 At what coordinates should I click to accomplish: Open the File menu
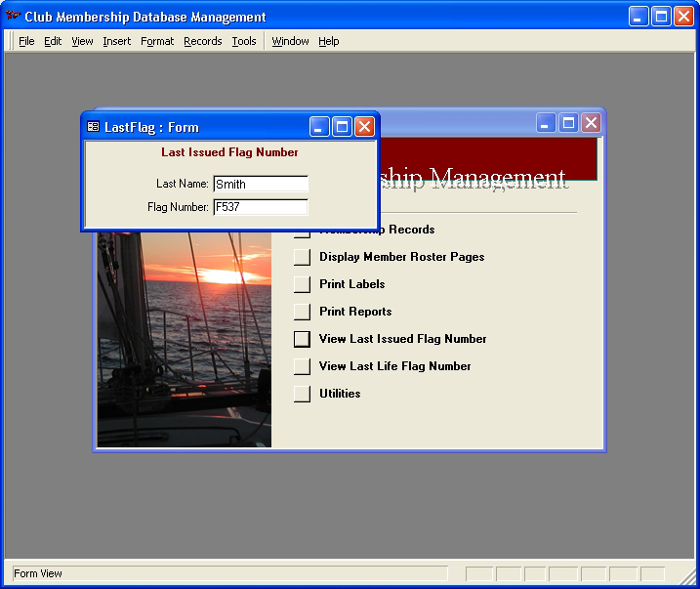[26, 41]
